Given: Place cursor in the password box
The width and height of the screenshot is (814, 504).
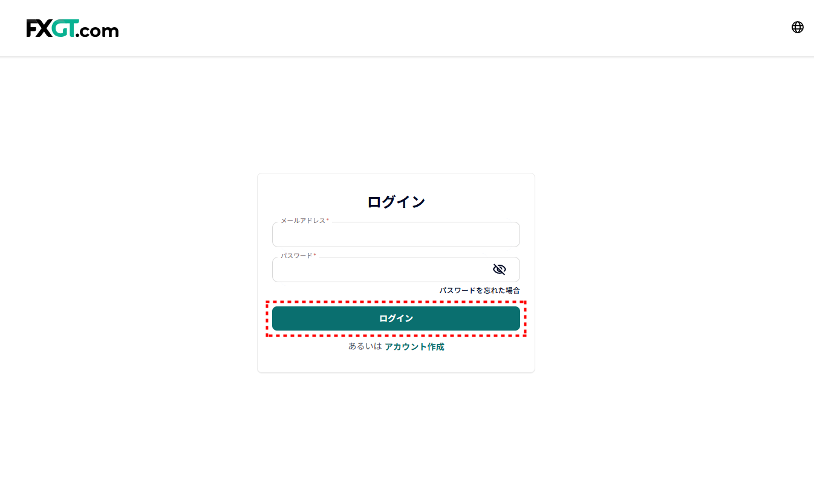Looking at the screenshot, I should (381, 270).
